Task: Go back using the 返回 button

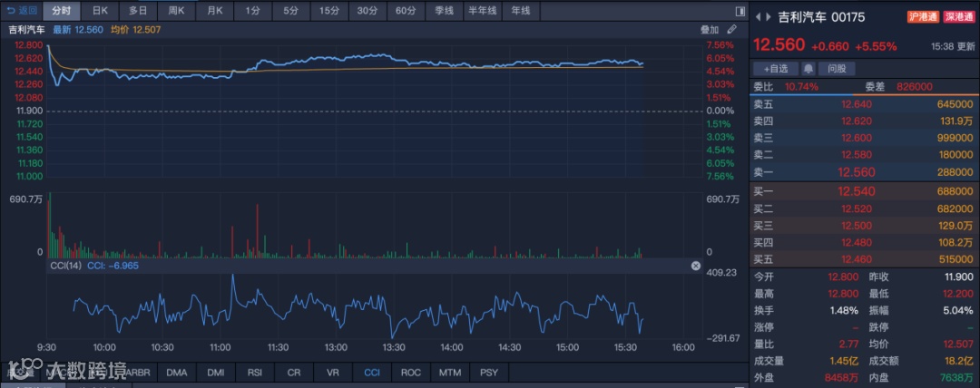Action: 22,11
